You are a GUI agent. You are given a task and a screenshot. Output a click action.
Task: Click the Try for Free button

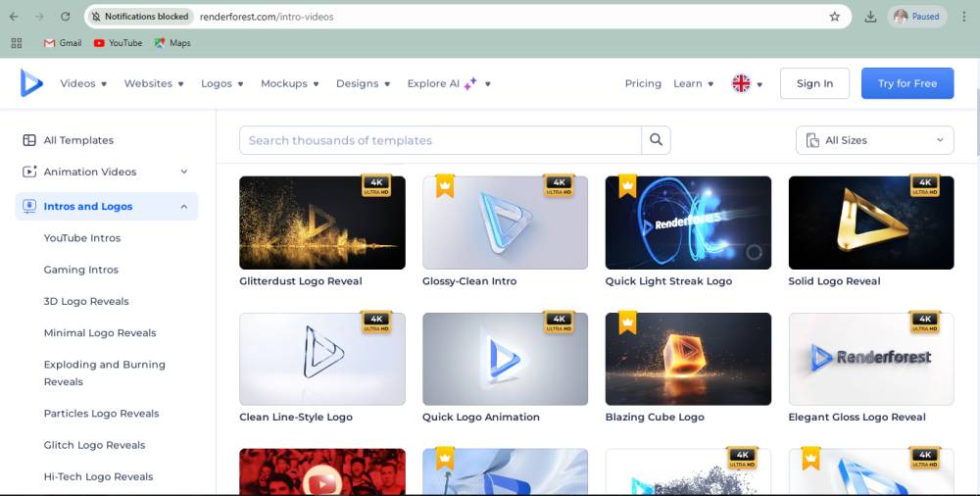pos(907,83)
